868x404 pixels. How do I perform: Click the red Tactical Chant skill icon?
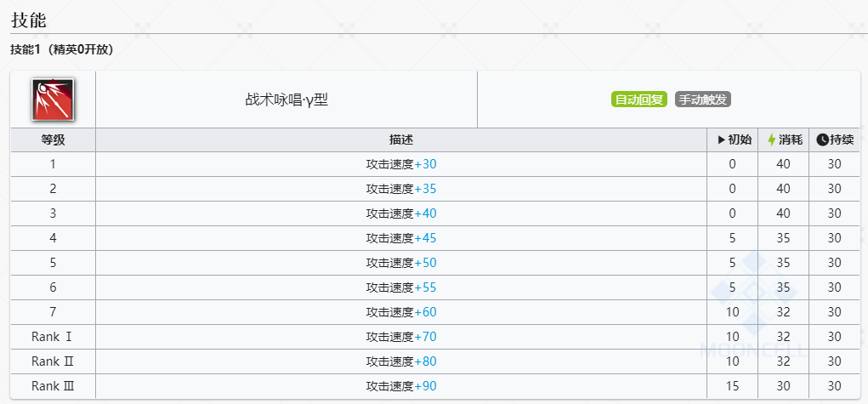(x=53, y=100)
